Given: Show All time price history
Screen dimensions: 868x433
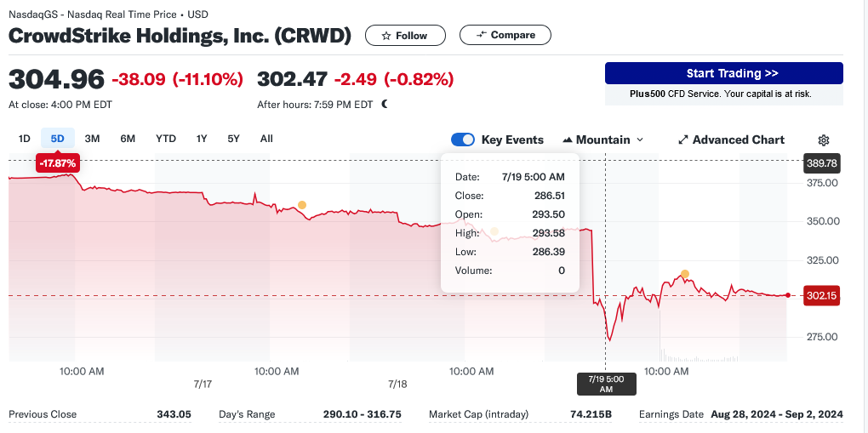Looking at the screenshot, I should coord(266,139).
